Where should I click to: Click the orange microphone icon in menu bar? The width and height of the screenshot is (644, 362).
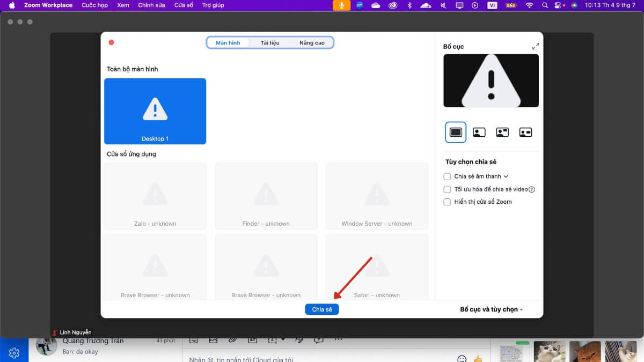pos(341,5)
